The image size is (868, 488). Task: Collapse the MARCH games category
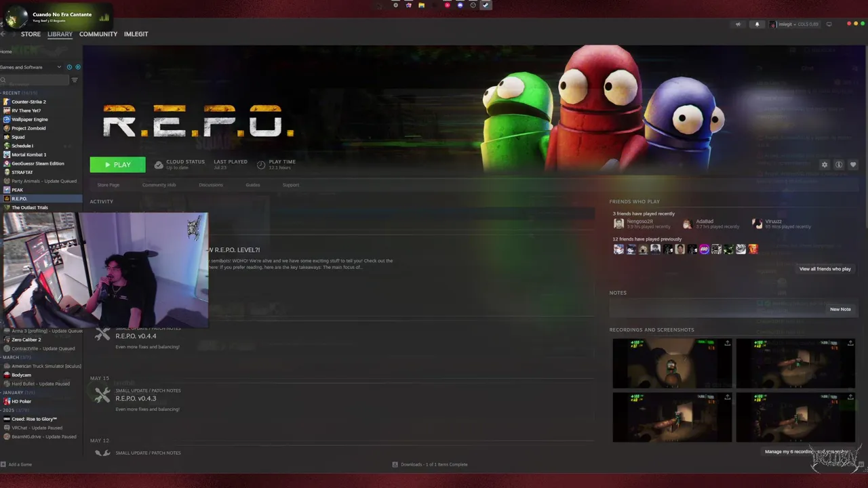click(16, 357)
